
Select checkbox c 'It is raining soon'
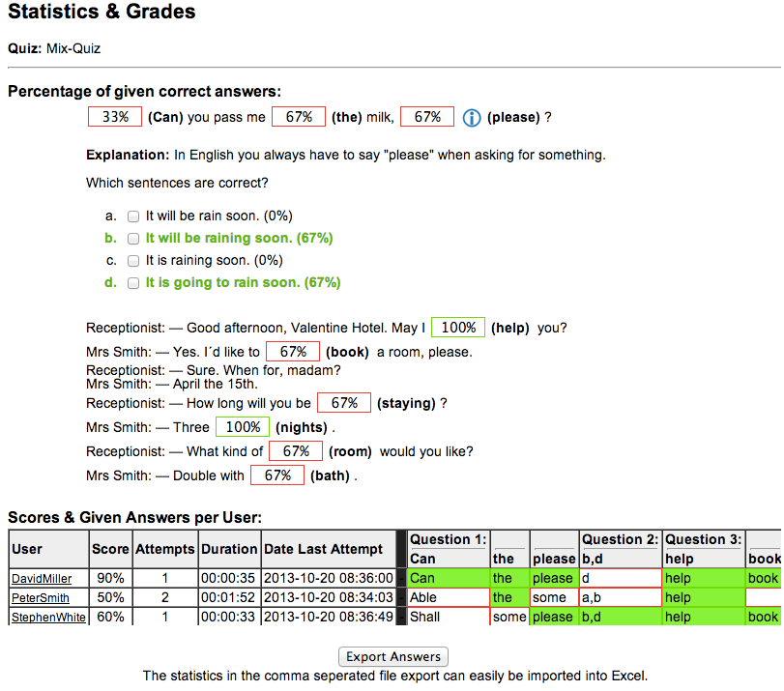pos(134,261)
